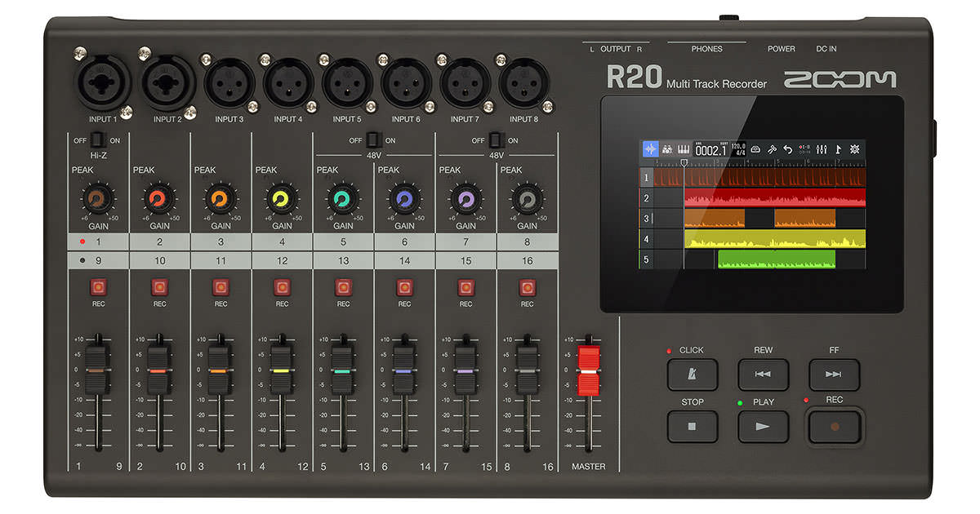Open the gear settings icon on touchscreen

(x=855, y=149)
